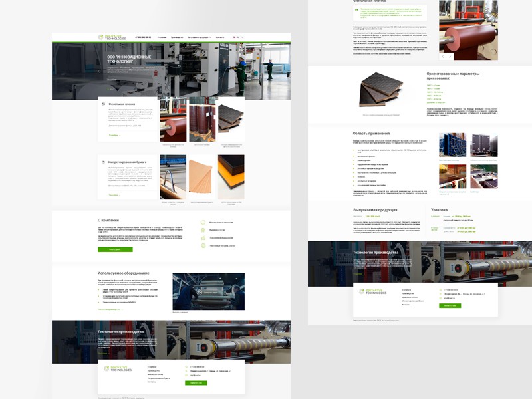Screen dimensions: 532x399
Task: Click phone icon in right page footer
Action: (x=441, y=290)
